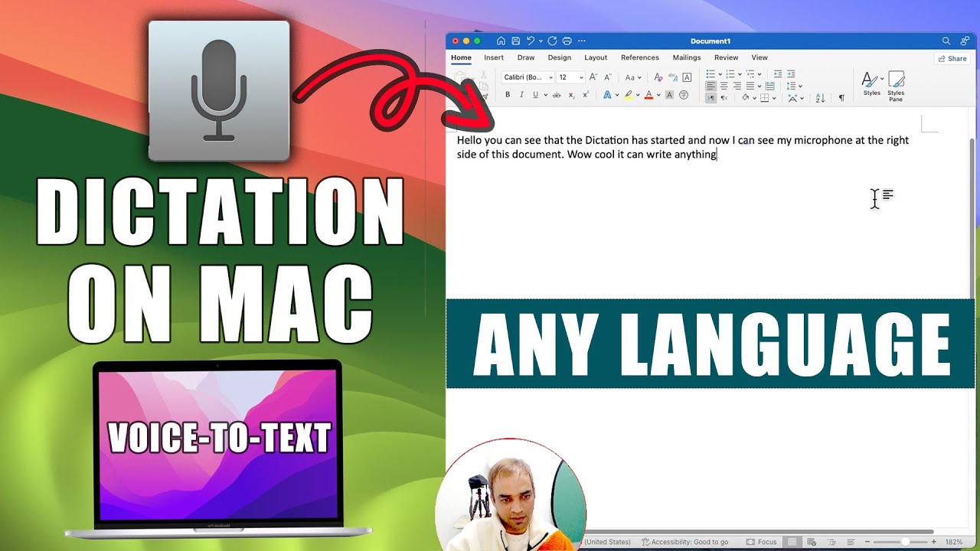
Task: Adjust the zoom slider handle
Action: (x=906, y=542)
